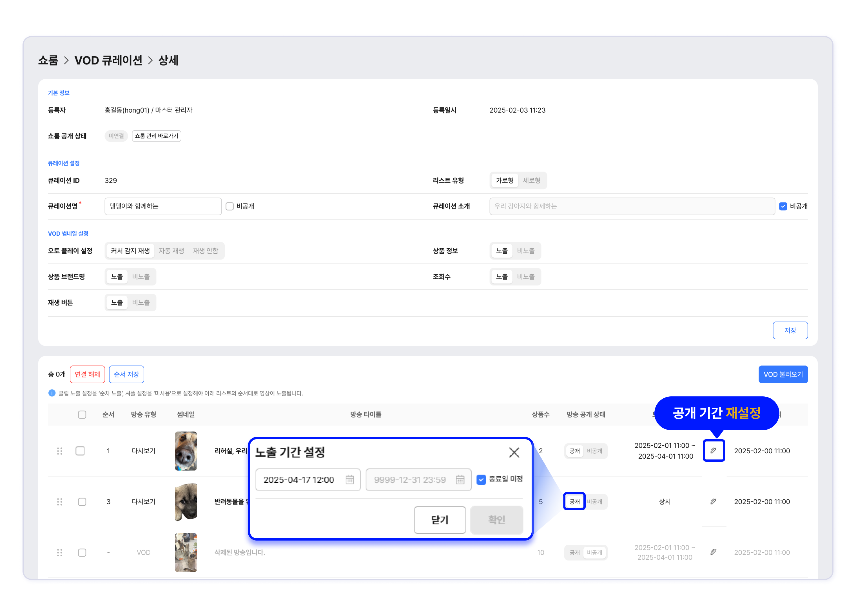Grab drag handle of row 1
The image size is (856, 616).
tap(60, 451)
